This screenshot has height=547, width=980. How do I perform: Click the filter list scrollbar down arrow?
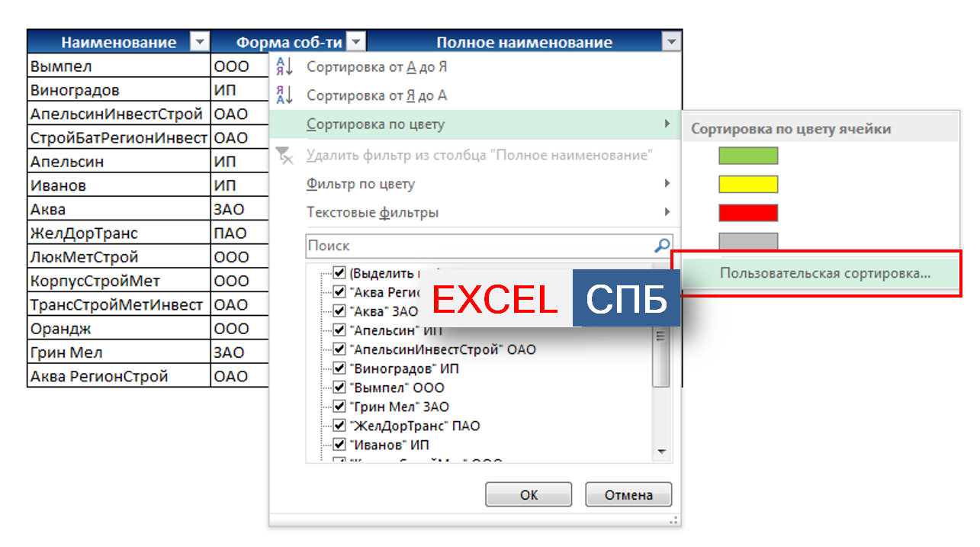(x=661, y=452)
